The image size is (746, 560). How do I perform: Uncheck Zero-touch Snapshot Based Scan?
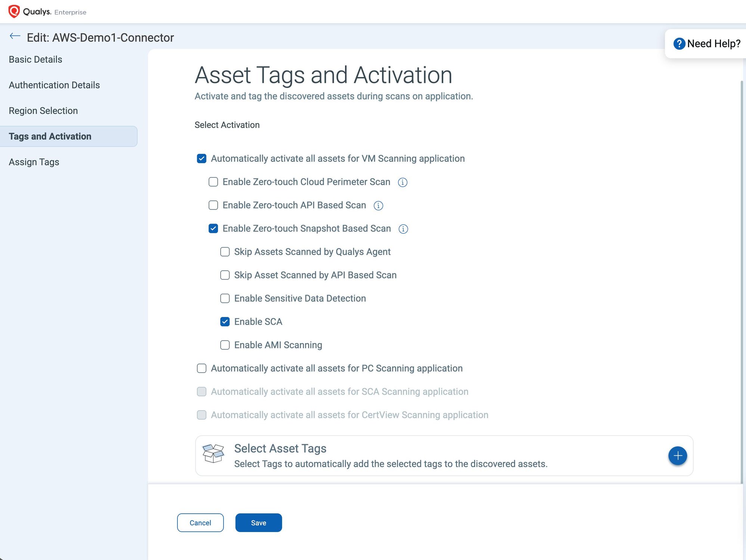(213, 228)
